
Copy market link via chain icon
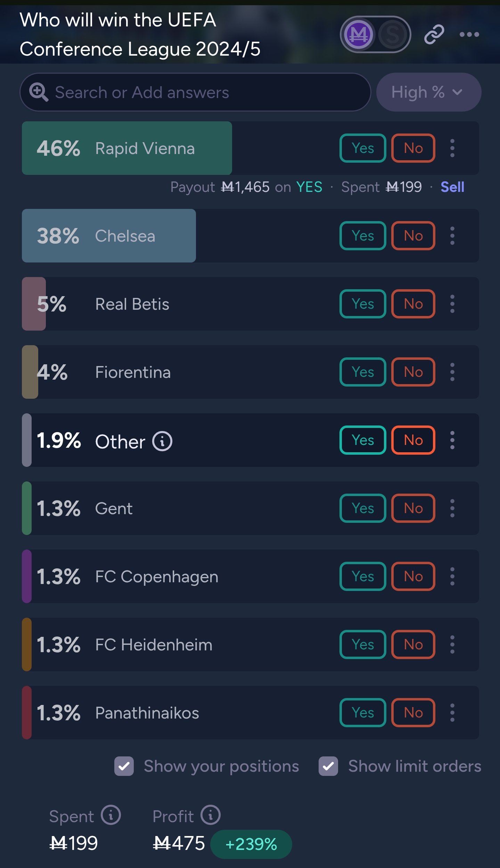[x=434, y=34]
